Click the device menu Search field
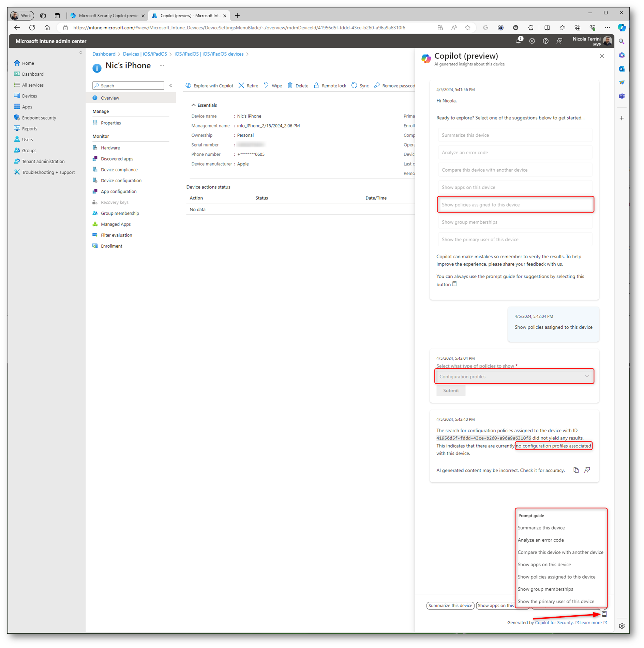Screen dimensions: 644x648 pos(128,86)
